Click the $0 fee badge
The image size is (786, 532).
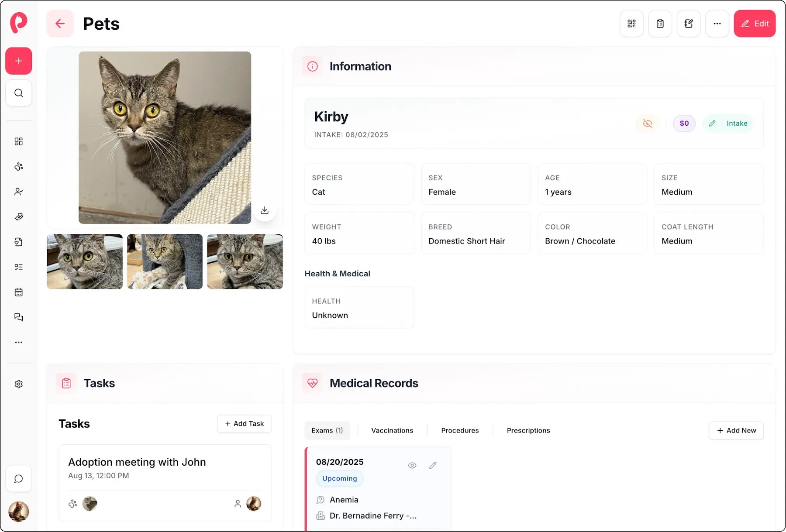(x=684, y=124)
